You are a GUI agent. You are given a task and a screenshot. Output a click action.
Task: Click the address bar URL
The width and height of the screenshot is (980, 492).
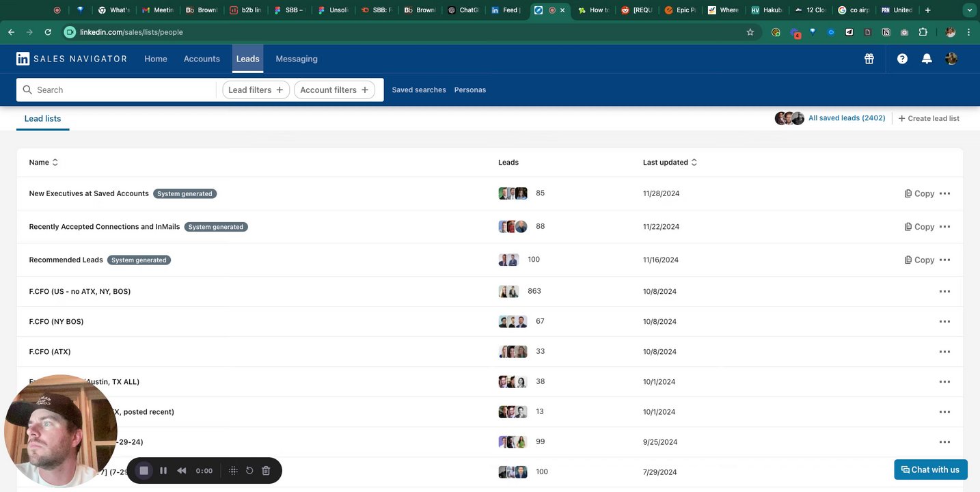(x=131, y=32)
